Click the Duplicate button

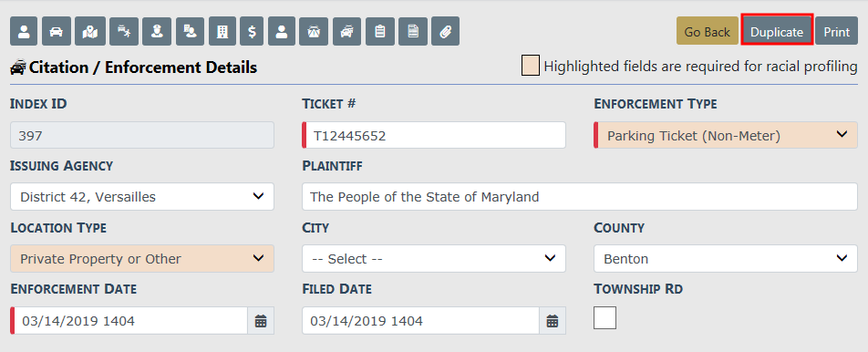point(777,32)
